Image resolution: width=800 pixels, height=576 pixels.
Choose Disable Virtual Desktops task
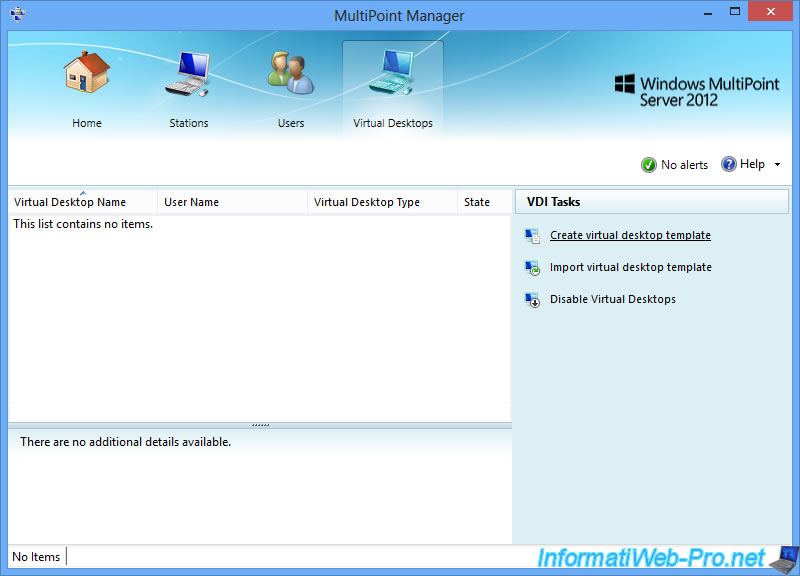pyautogui.click(x=613, y=299)
